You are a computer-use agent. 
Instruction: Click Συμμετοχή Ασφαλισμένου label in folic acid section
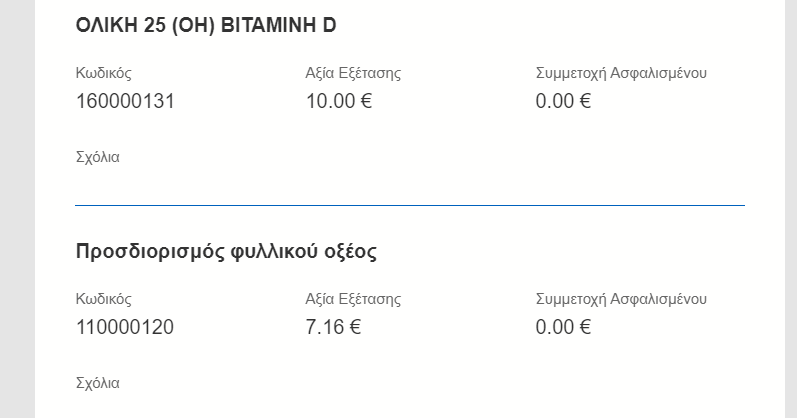click(621, 299)
